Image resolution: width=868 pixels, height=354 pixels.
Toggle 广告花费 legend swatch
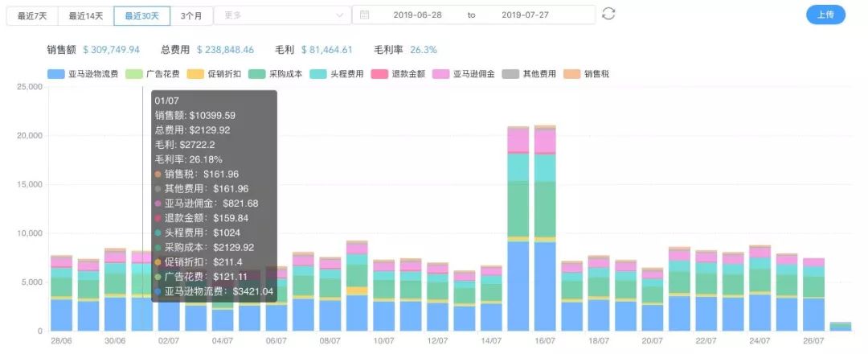134,74
